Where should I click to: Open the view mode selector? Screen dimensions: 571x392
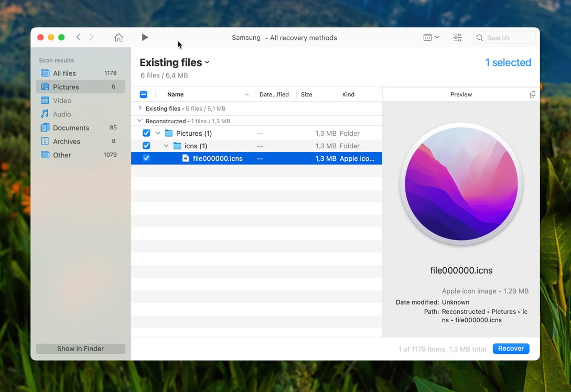coord(431,38)
